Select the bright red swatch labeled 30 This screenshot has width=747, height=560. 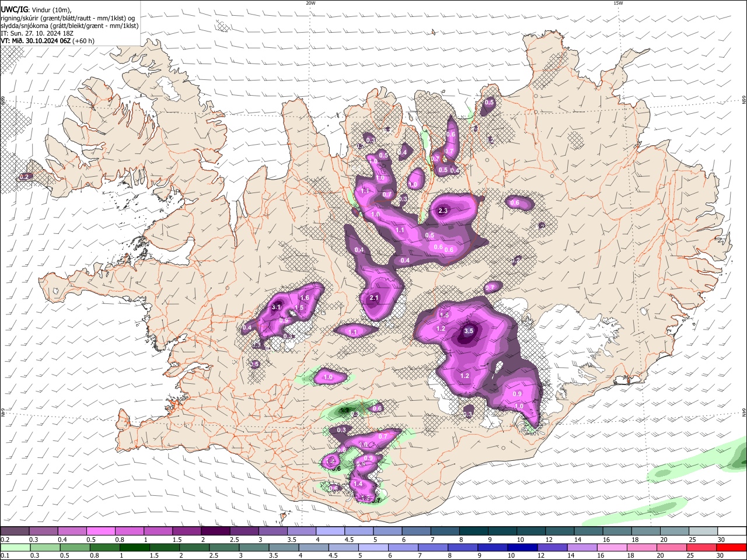pyautogui.click(x=732, y=547)
